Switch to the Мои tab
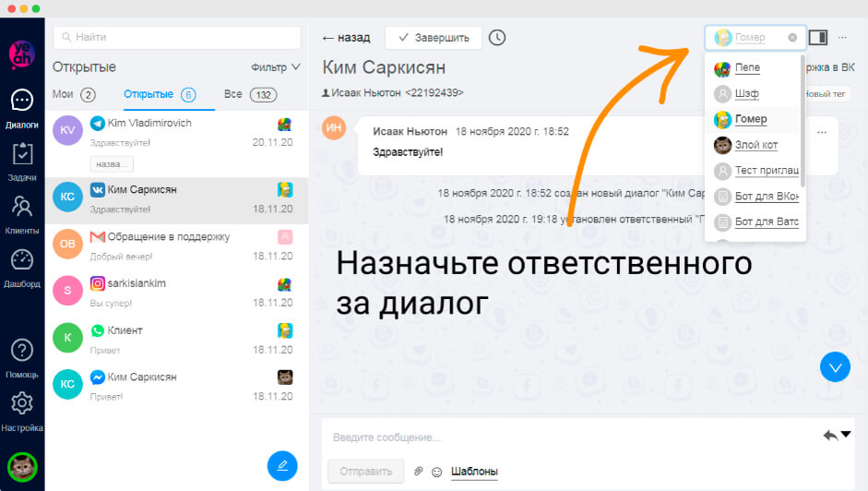Screen dimensions: 868x491 point(74,95)
